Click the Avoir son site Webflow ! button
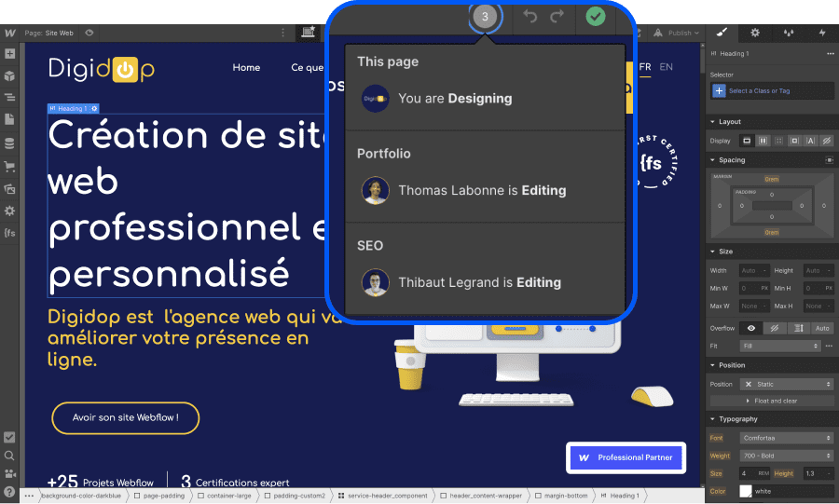 [x=125, y=418]
